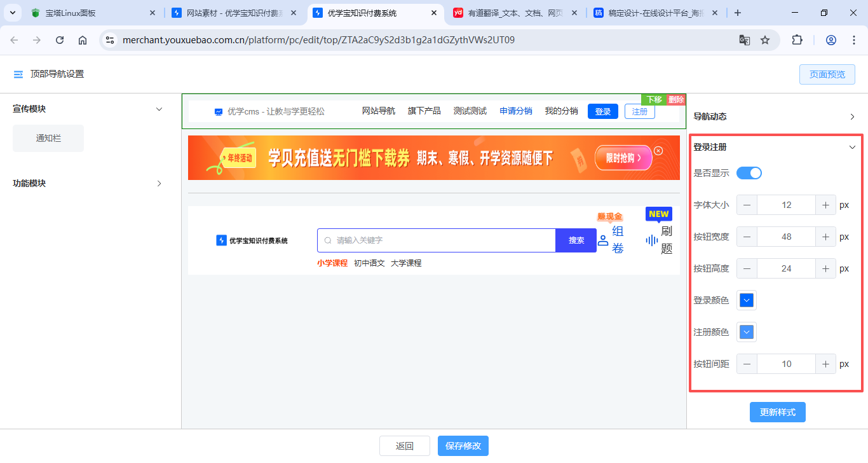
Task: Click the 页面预览 button
Action: click(827, 74)
